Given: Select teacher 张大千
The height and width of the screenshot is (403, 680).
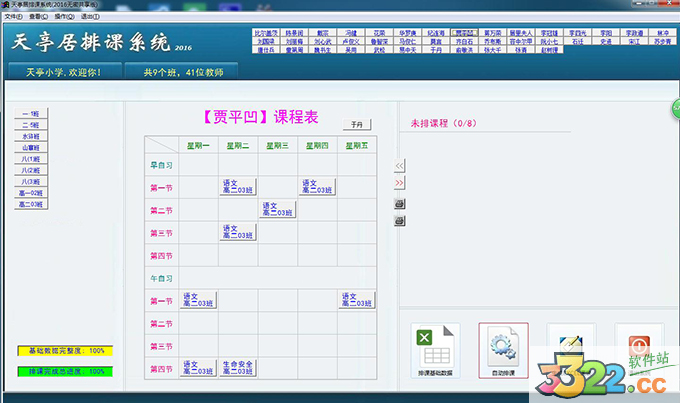Looking at the screenshot, I should [x=493, y=50].
